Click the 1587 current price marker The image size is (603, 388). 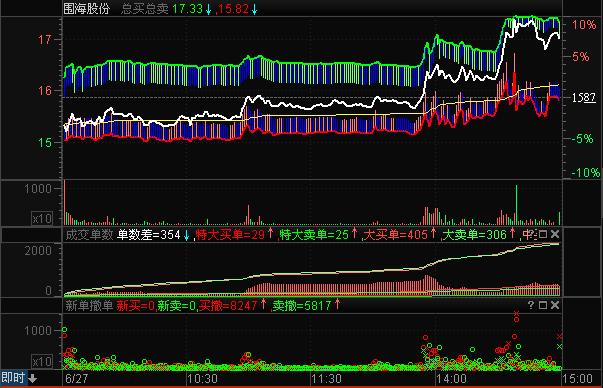point(584,98)
